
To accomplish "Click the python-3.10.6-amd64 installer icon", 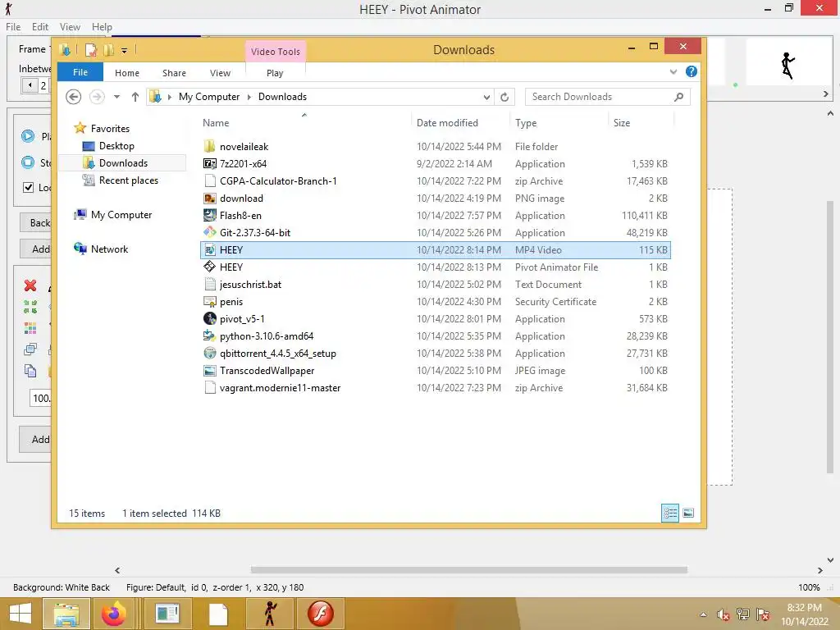I will click(x=209, y=336).
